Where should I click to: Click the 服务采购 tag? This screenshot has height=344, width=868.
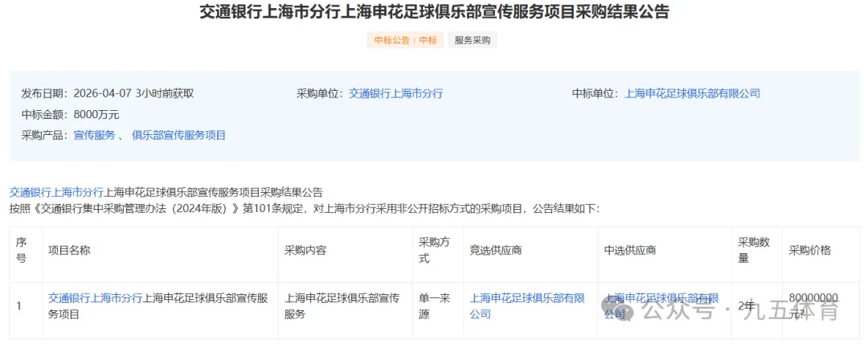click(x=473, y=40)
